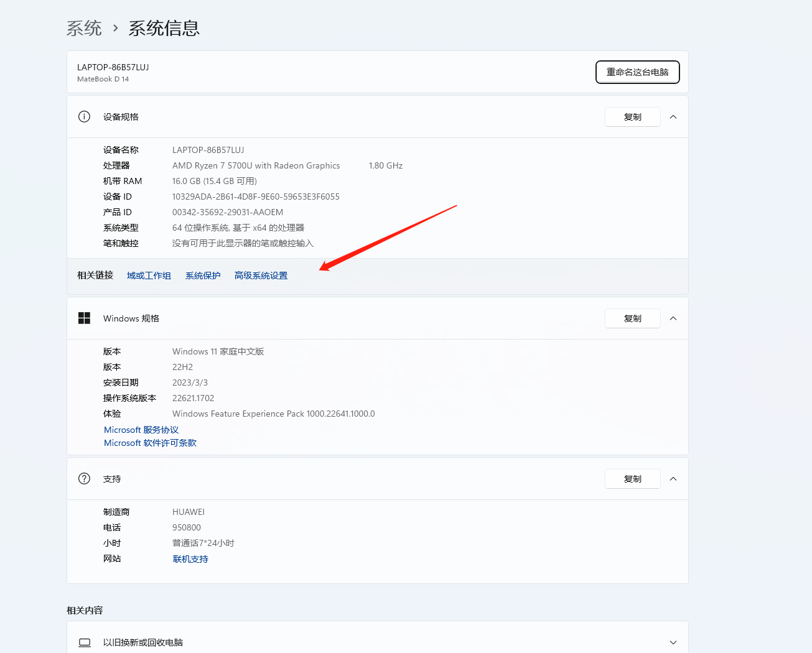Click the install date 2023/3/3
The width and height of the screenshot is (812, 653).
pyautogui.click(x=190, y=382)
